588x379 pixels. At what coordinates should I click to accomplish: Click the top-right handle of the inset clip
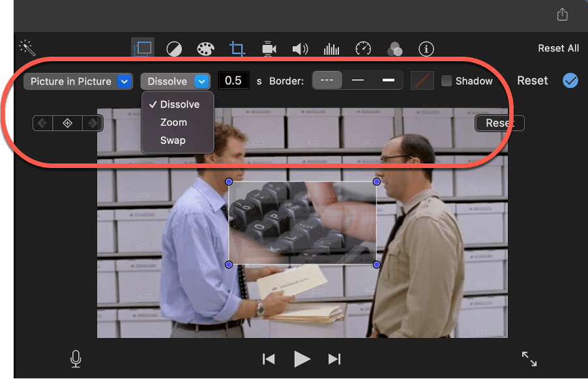coord(377,182)
